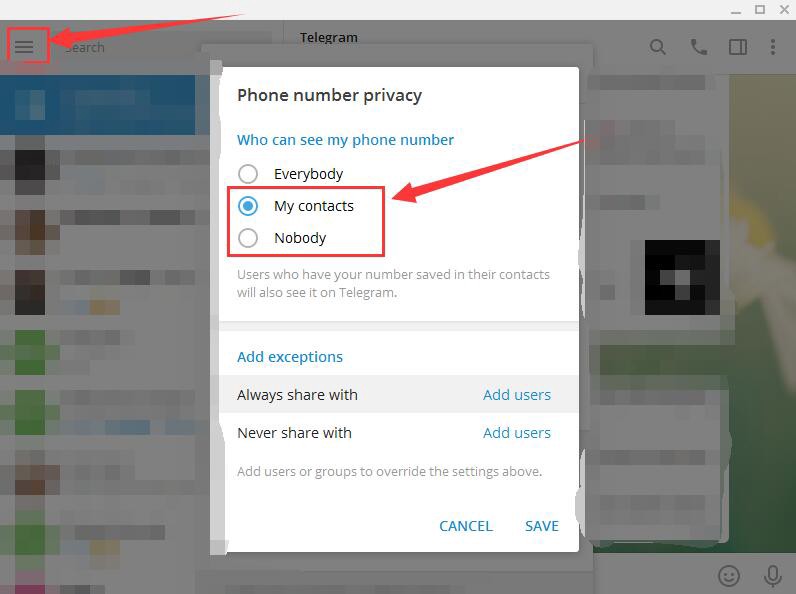Open the emoji smiley picker
Viewport: 796px width, 594px height.
[x=729, y=576]
